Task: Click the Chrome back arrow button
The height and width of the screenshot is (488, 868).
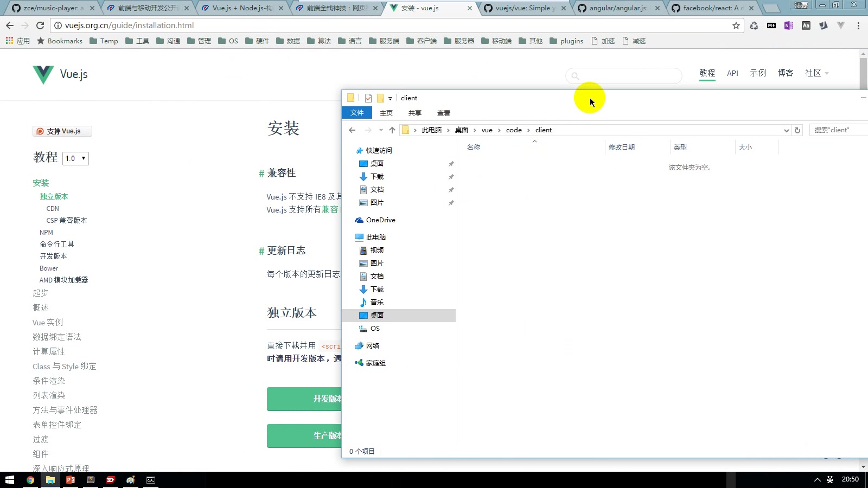Action: 10,25
